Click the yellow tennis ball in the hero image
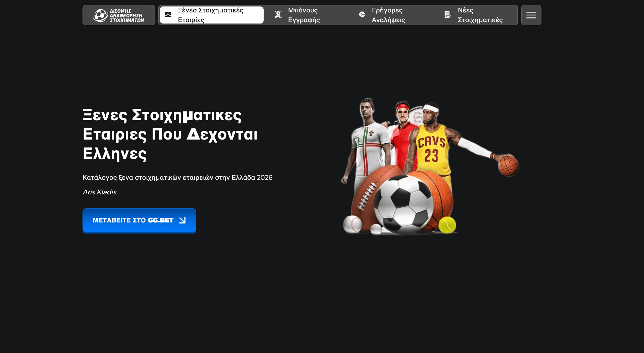644x353 pixels. (447, 224)
